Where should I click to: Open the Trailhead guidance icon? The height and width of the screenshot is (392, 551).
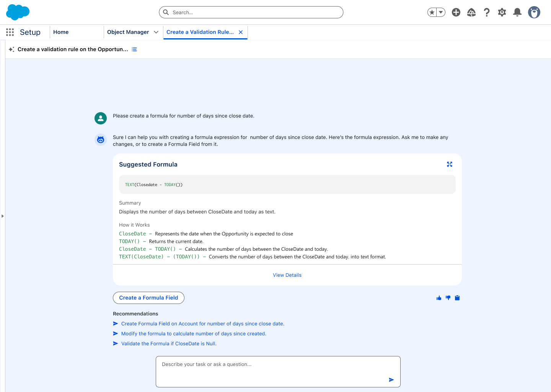471,12
